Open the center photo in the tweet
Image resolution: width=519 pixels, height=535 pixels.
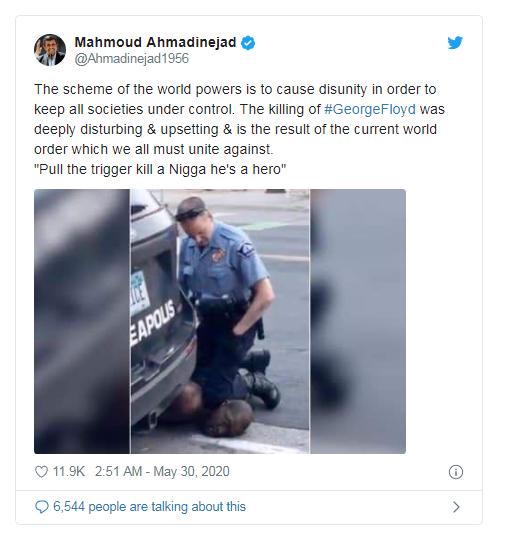[220, 321]
